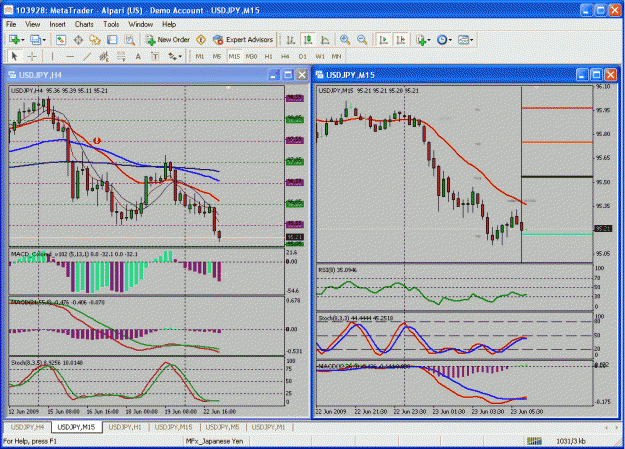Click the red sell arrow marker on H4 chart
This screenshot has width=625, height=449.
click(97, 140)
